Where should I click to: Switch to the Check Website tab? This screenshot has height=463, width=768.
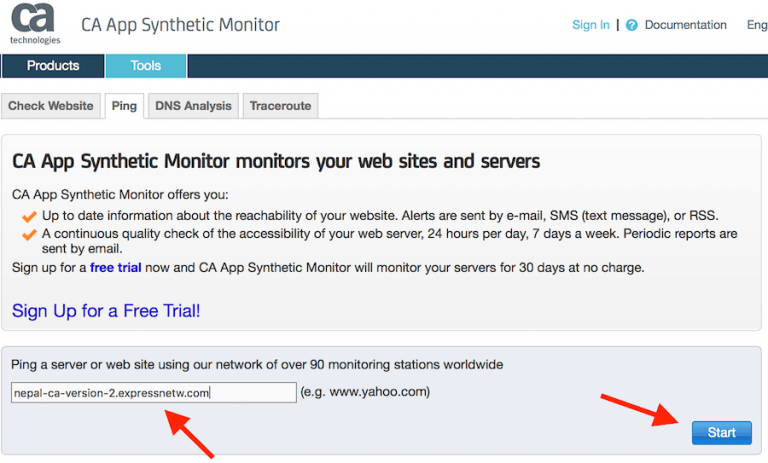50,106
